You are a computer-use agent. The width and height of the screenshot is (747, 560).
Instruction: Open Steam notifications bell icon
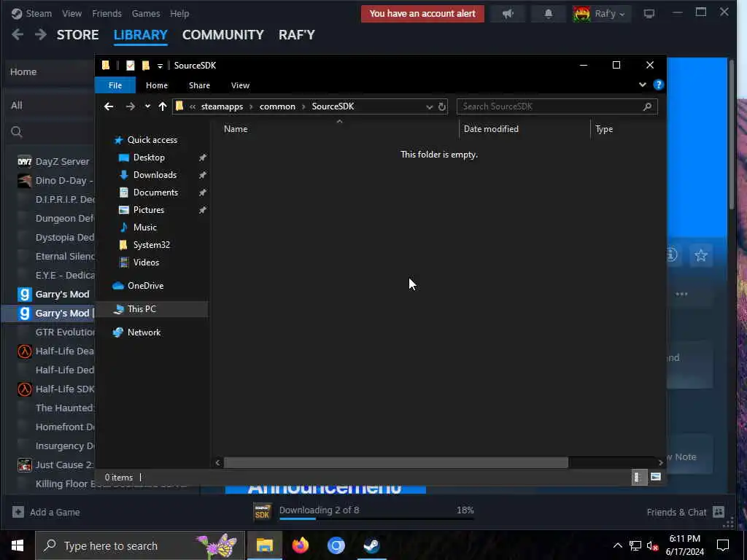[549, 14]
